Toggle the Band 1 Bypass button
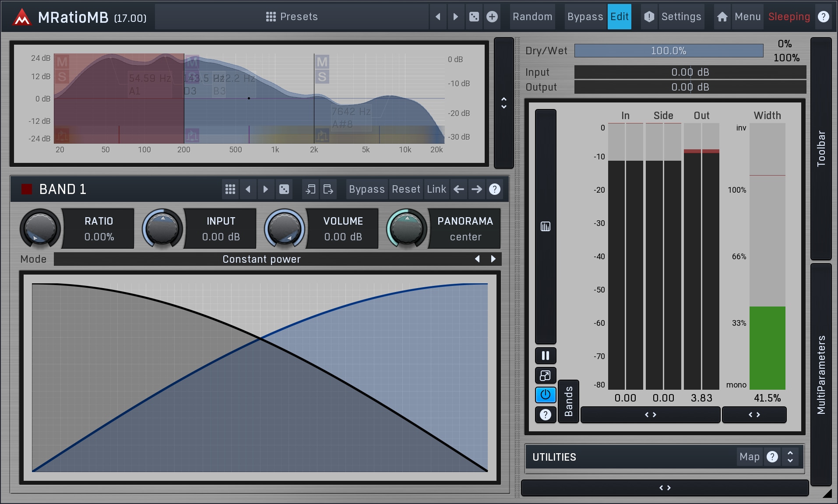 (366, 189)
